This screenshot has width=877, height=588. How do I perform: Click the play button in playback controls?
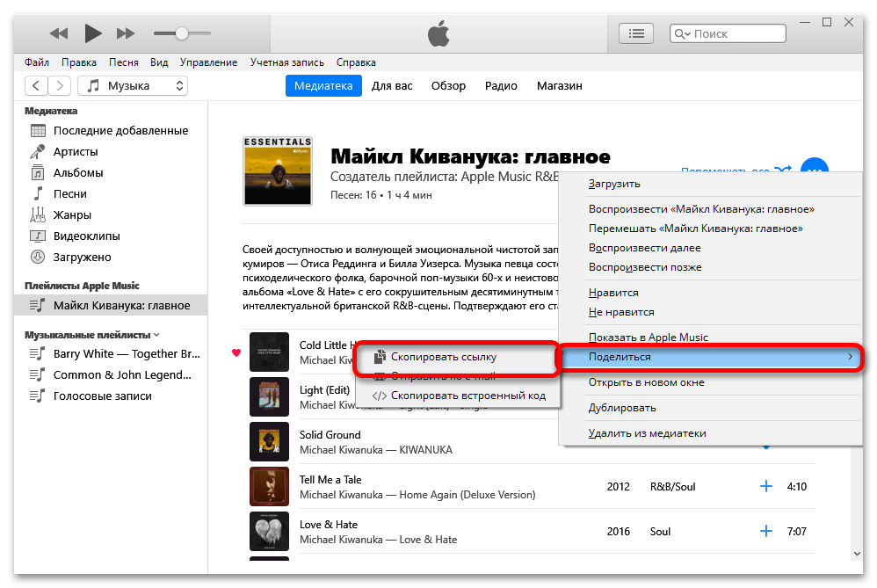click(x=93, y=33)
